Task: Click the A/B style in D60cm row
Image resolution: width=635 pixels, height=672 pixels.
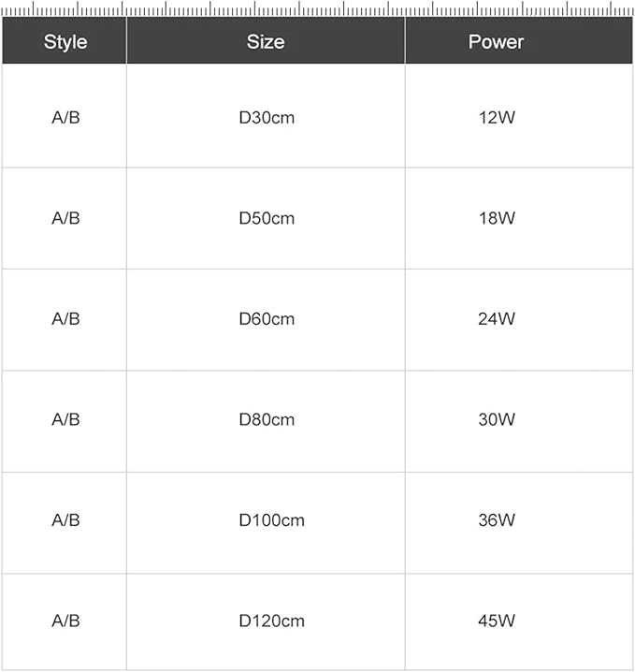Action: click(65, 319)
